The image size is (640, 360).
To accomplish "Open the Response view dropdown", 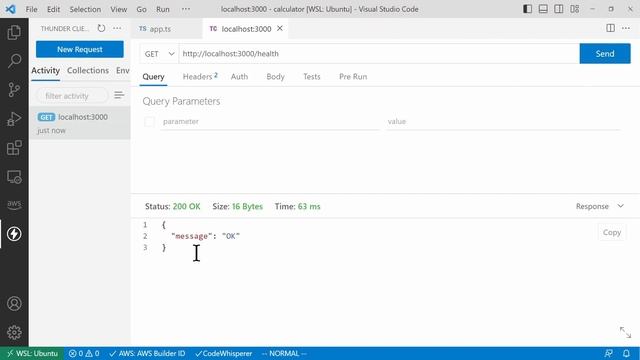I will [x=600, y=206].
